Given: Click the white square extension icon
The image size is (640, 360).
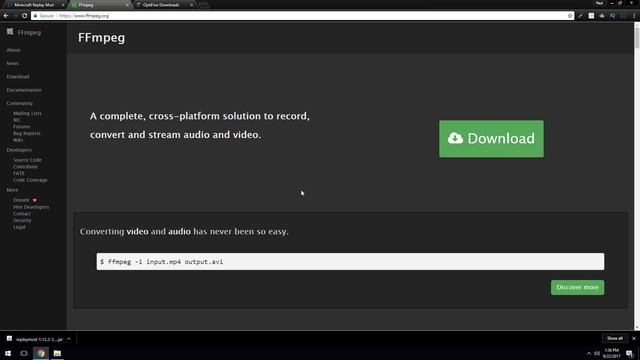Looking at the screenshot, I should pos(591,16).
